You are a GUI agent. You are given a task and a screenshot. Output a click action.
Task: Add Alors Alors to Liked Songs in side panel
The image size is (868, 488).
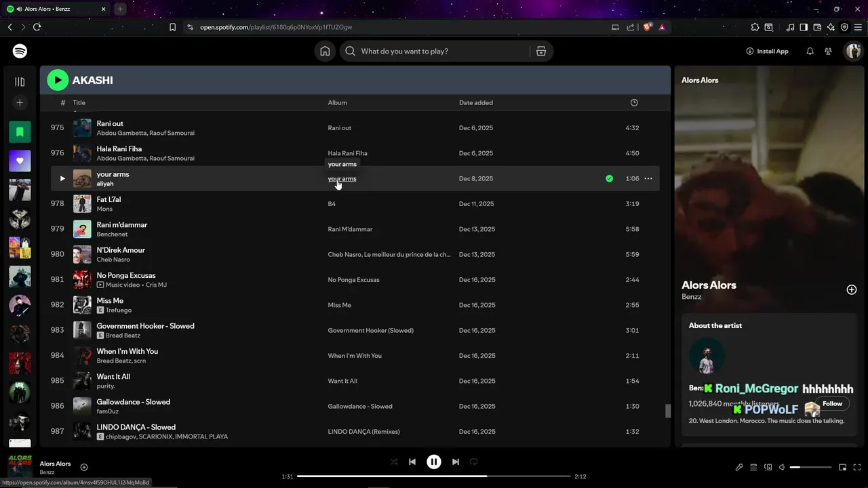tap(852, 289)
